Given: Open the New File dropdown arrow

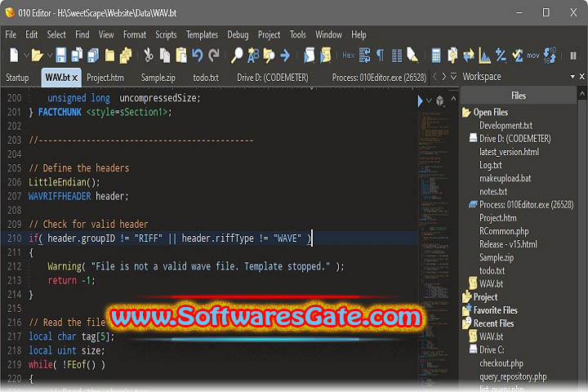Looking at the screenshot, I should tap(26, 56).
